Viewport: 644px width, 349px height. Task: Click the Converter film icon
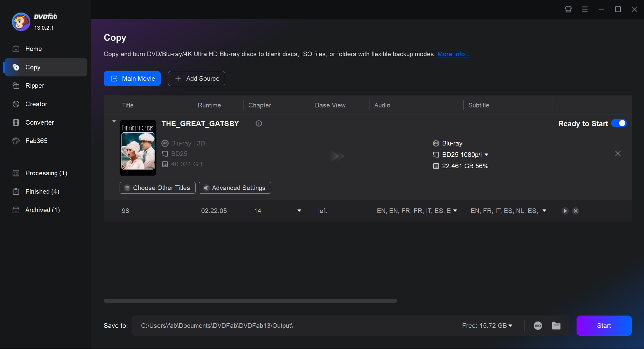pyautogui.click(x=16, y=122)
